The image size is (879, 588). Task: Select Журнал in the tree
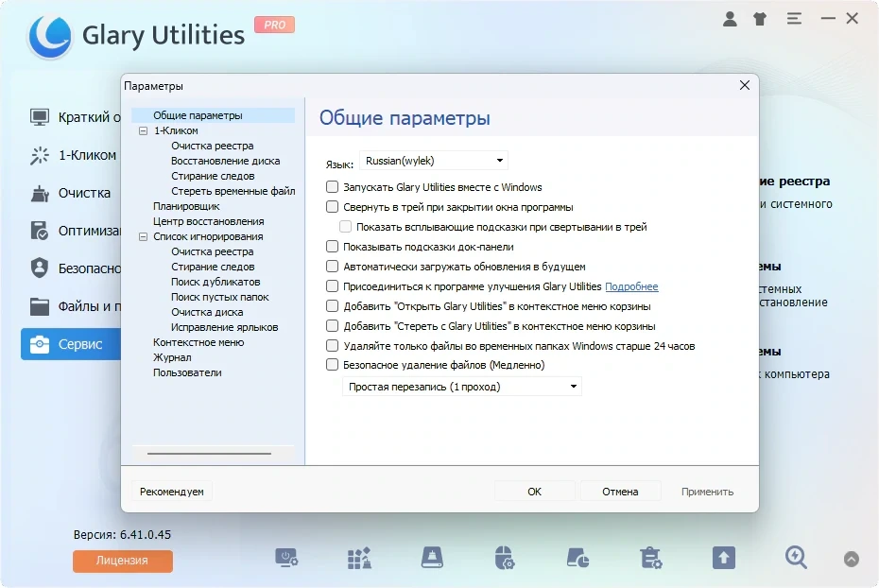(x=172, y=357)
